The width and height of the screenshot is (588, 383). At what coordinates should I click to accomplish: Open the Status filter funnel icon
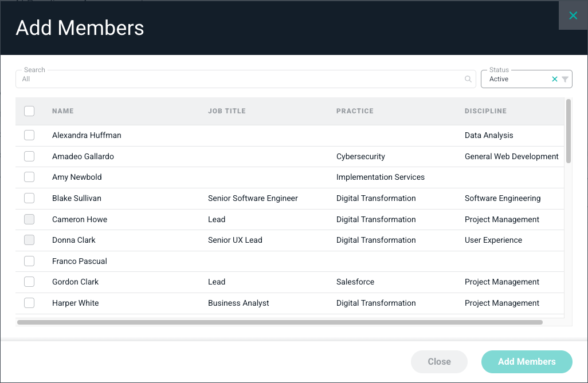(565, 79)
